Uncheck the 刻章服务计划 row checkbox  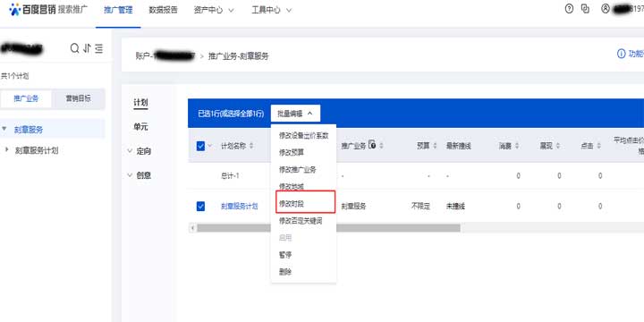200,207
